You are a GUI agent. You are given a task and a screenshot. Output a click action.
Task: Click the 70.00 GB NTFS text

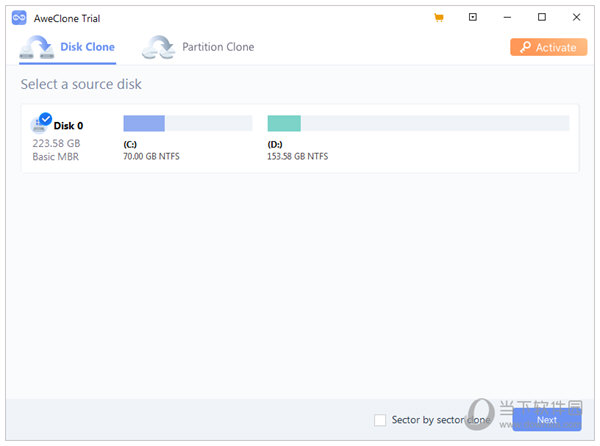[151, 156]
